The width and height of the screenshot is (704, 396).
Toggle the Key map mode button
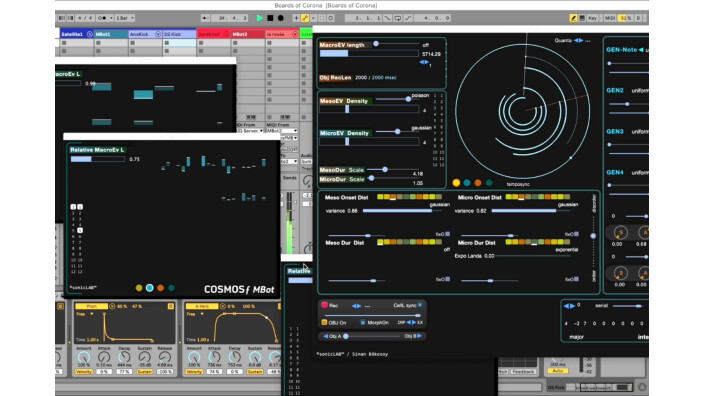click(x=592, y=18)
